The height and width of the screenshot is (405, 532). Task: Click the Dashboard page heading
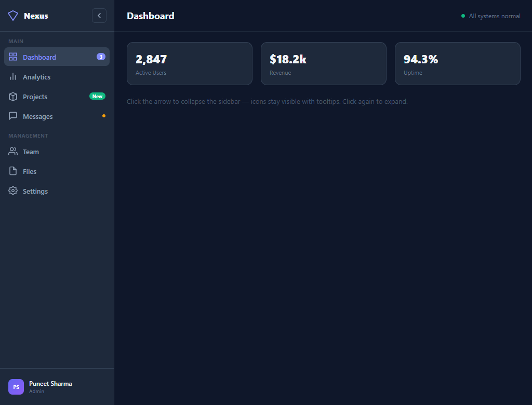pos(151,16)
